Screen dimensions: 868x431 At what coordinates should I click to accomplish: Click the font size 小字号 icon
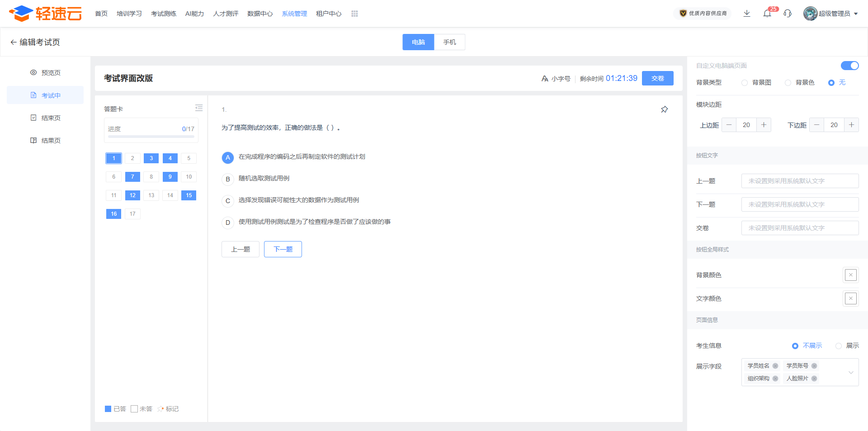[x=545, y=79]
